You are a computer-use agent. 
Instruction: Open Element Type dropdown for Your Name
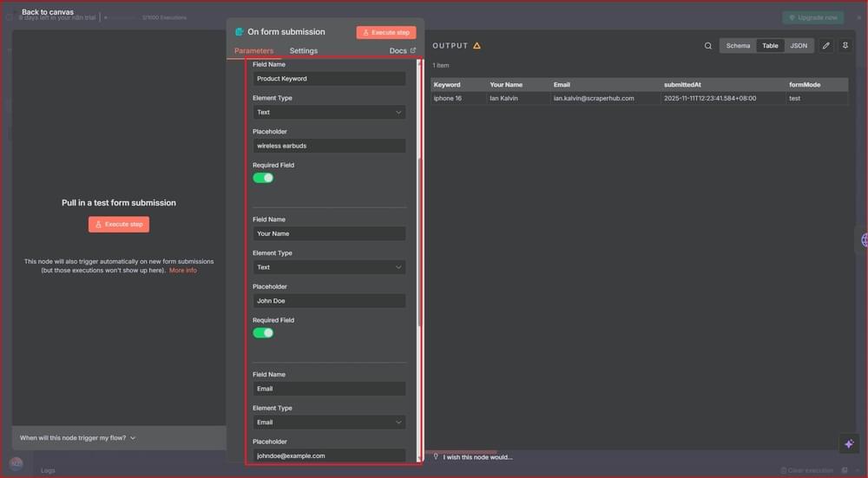click(x=329, y=267)
